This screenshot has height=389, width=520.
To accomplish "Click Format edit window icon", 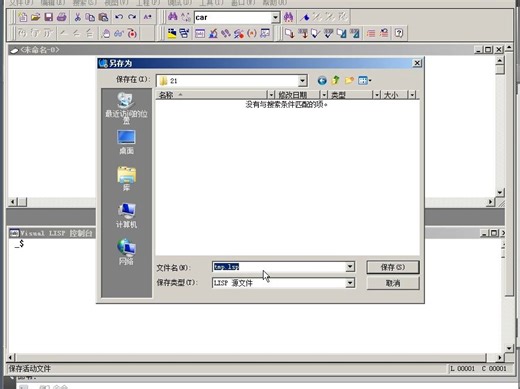I will 341,33.
